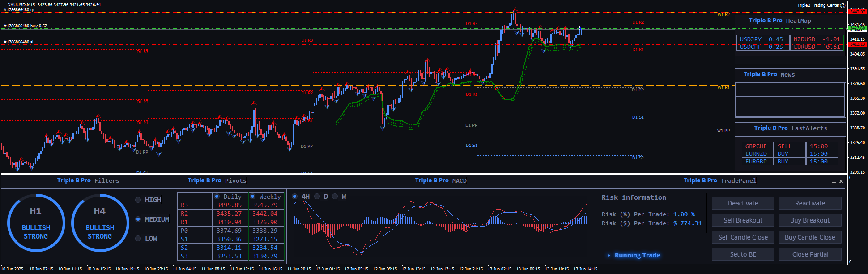Click the H4 bullish strength gauge
The height and width of the screenshot is (274, 868).
click(x=100, y=223)
